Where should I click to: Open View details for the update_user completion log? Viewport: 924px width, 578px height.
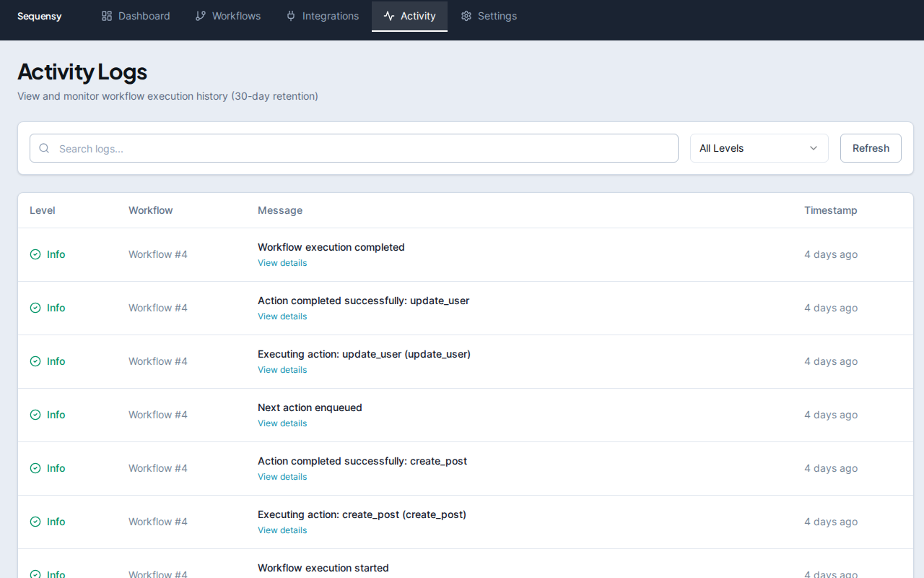tap(282, 316)
